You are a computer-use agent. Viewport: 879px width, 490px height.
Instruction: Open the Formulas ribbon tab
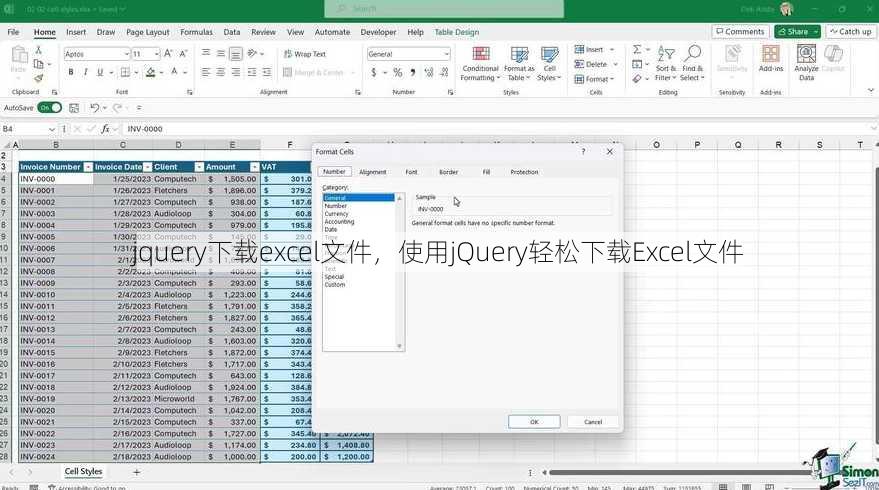(x=196, y=32)
